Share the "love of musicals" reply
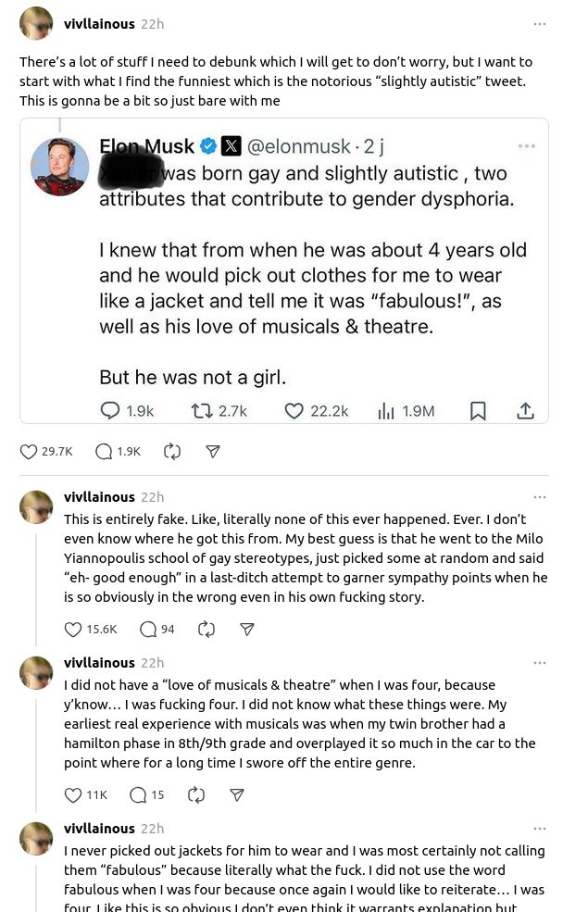Image resolution: width=588 pixels, height=912 pixels. click(x=237, y=794)
